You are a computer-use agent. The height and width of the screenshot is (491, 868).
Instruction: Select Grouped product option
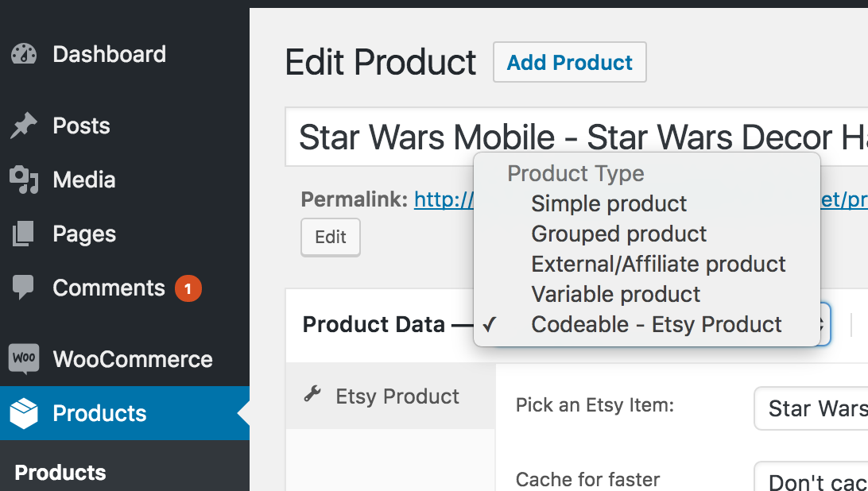(618, 234)
